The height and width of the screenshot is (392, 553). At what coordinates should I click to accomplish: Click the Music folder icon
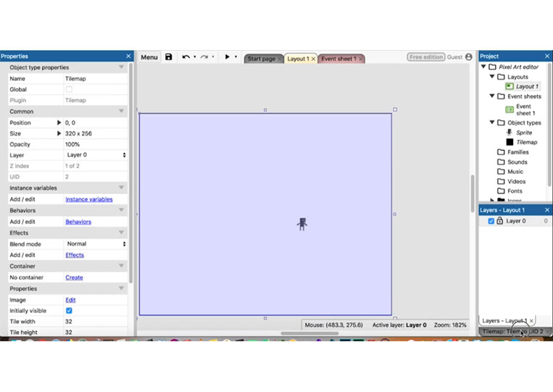501,171
